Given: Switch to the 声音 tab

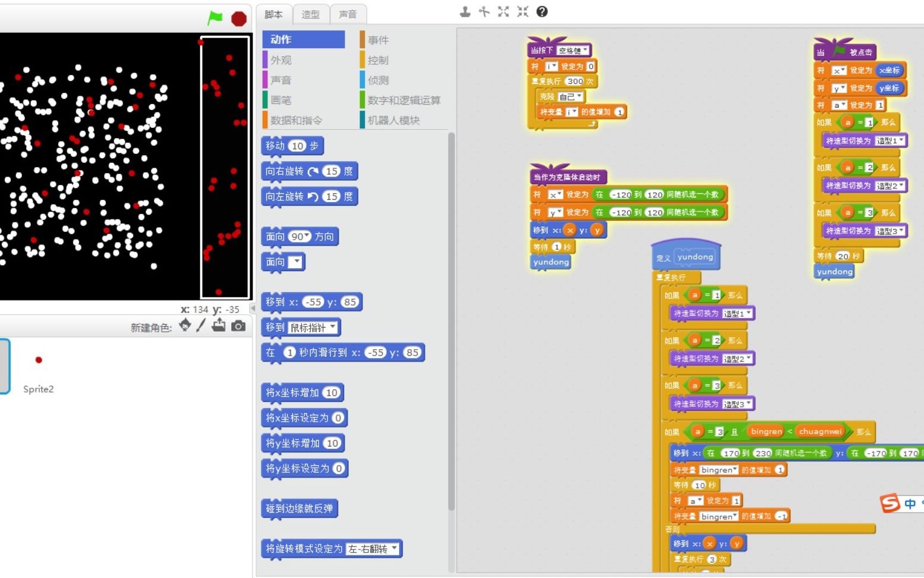Looking at the screenshot, I should [348, 14].
